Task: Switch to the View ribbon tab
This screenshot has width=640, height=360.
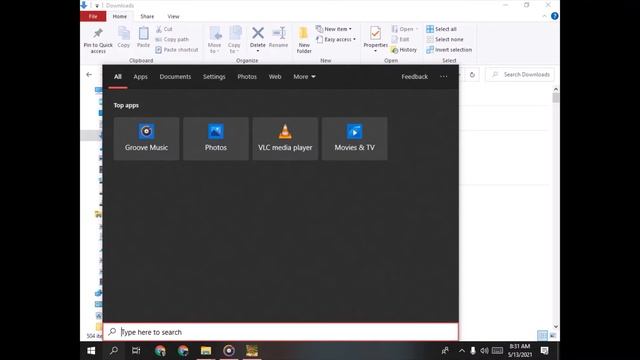Action: pyautogui.click(x=173, y=16)
